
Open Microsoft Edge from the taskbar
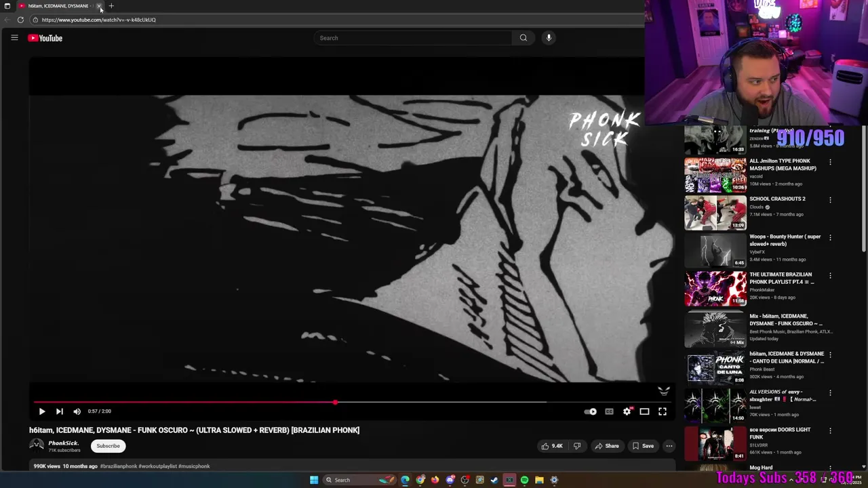pos(405,480)
